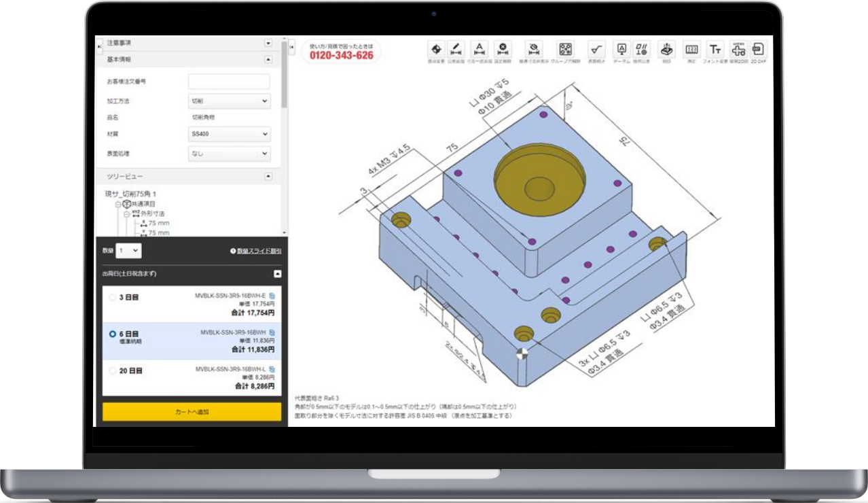Toggle the hide dimensions eye-slash icon
Screen dimensions: 868x503
coord(534,50)
